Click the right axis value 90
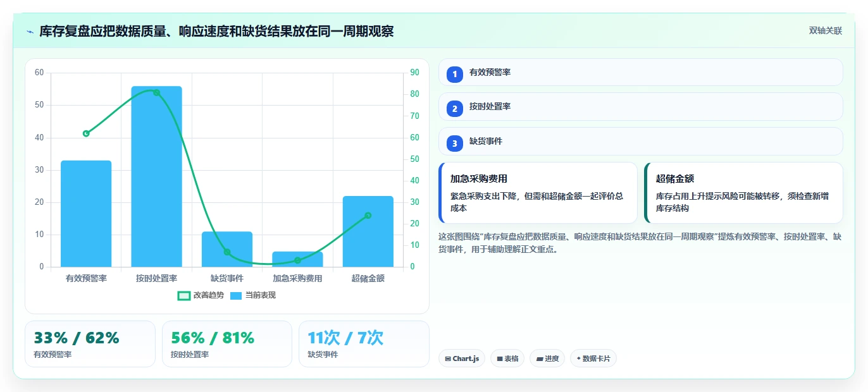 point(415,73)
